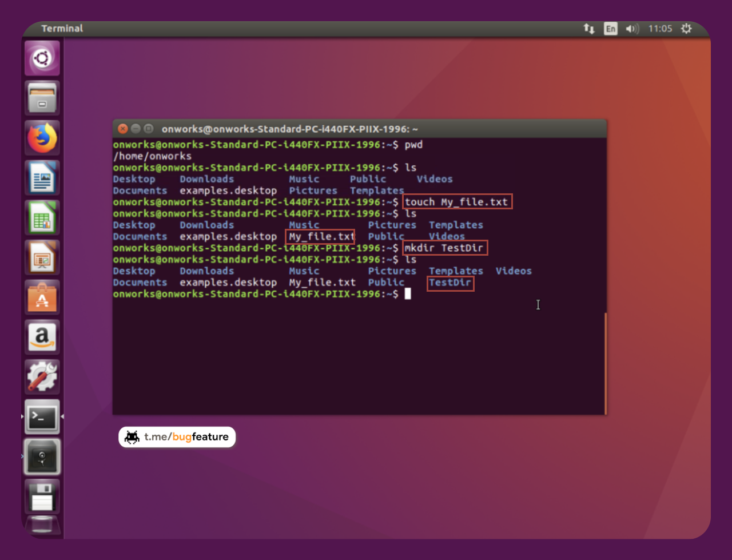This screenshot has height=560, width=732.
Task: Click the terminal's orange scrollbar
Action: coord(605,363)
